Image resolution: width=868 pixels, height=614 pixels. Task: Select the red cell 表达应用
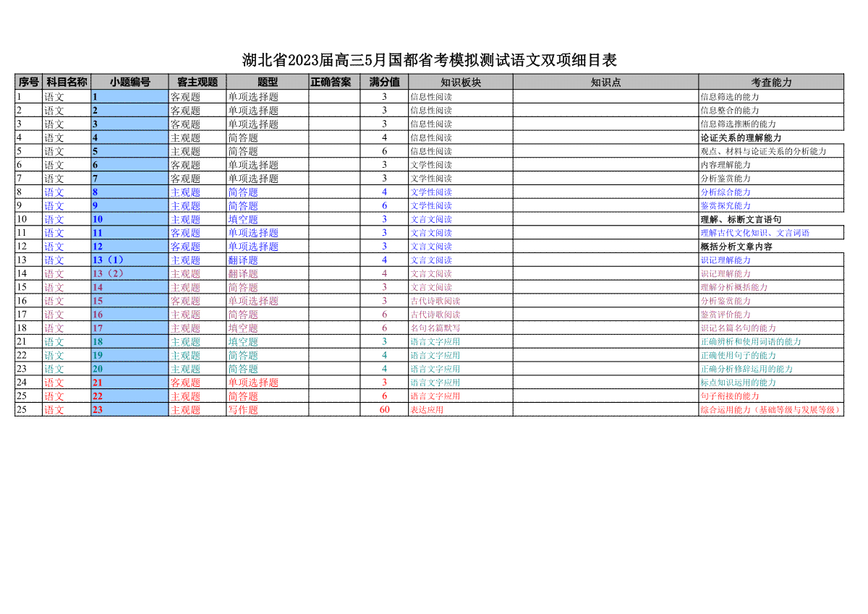point(461,410)
